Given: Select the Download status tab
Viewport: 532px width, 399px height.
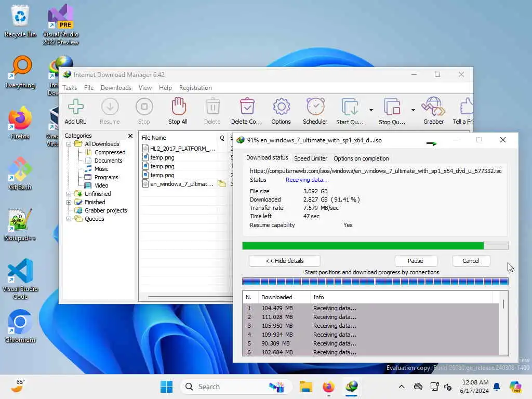Looking at the screenshot, I should [267, 158].
